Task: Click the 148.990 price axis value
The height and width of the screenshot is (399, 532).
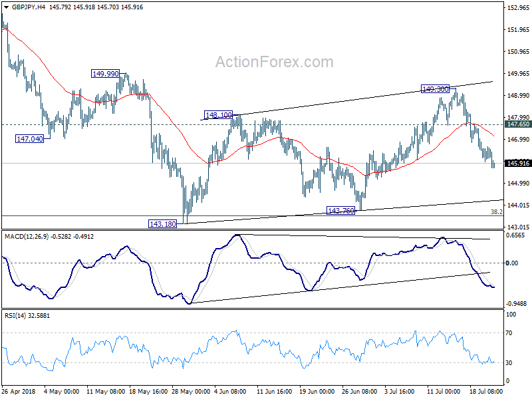Action: (518, 96)
